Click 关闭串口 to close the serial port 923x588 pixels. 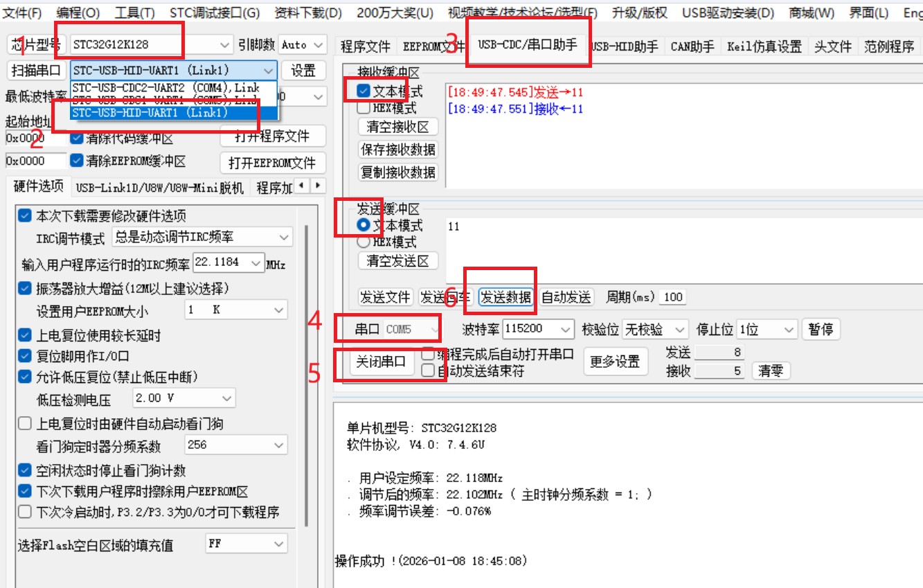(x=381, y=361)
